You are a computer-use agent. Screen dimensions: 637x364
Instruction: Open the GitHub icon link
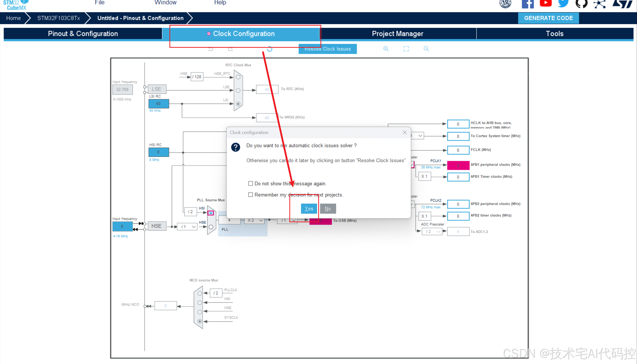click(581, 4)
